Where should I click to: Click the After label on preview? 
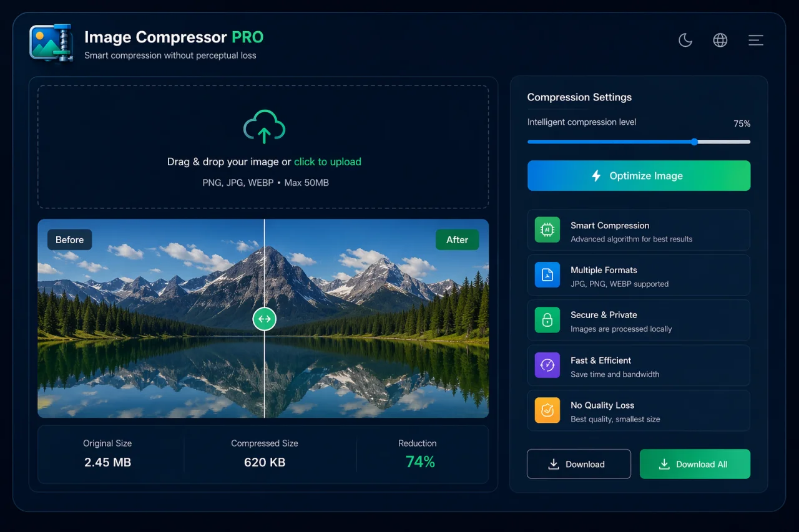(457, 239)
